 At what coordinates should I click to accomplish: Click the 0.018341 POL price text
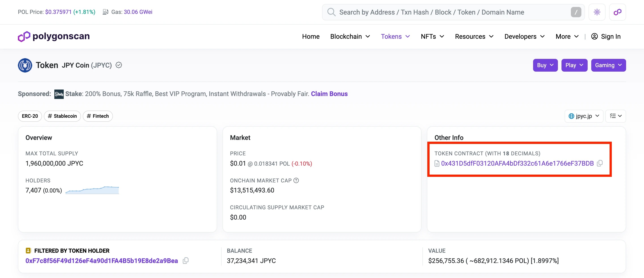tap(272, 164)
